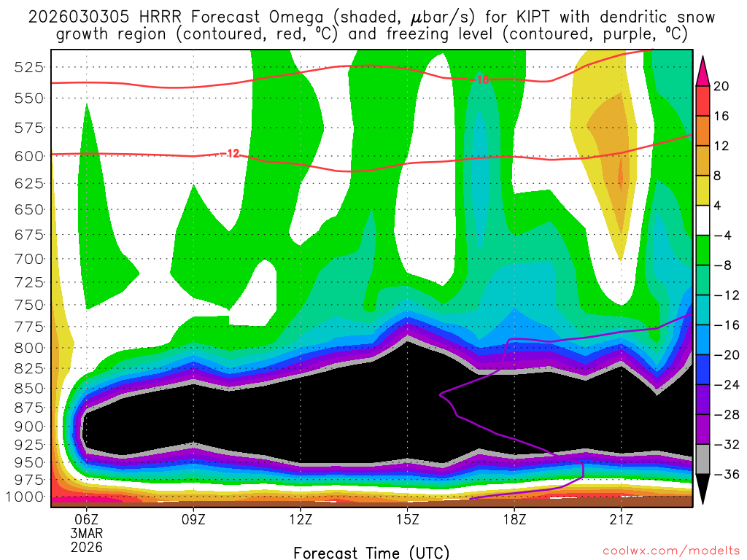Click the 950 pressure level label
The height and width of the screenshot is (560, 747).
29,462
